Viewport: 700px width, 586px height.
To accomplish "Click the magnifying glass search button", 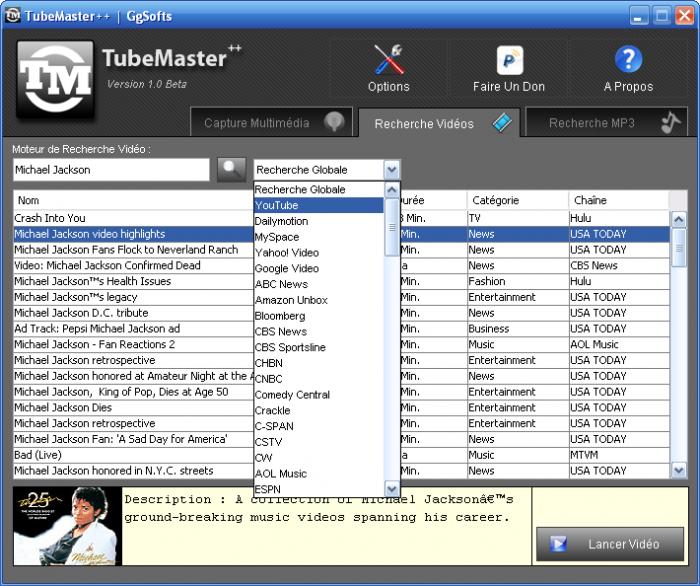I will 231,170.
